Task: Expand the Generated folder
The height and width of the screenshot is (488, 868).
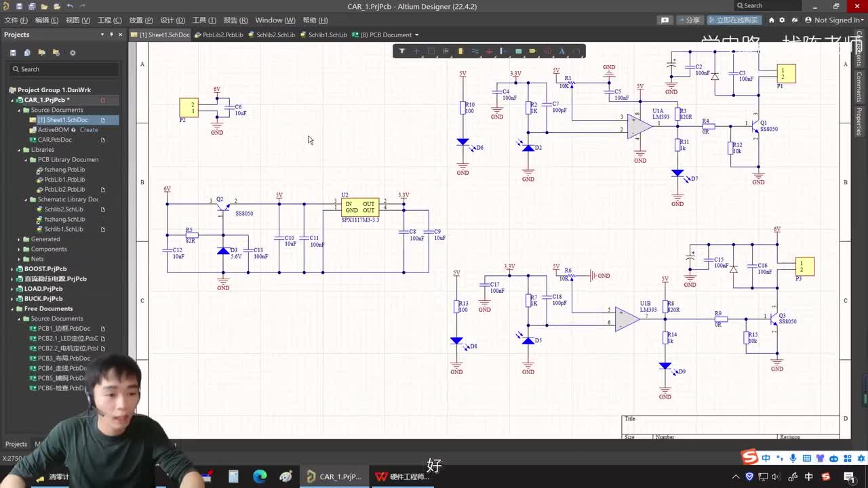Action: click(x=19, y=239)
